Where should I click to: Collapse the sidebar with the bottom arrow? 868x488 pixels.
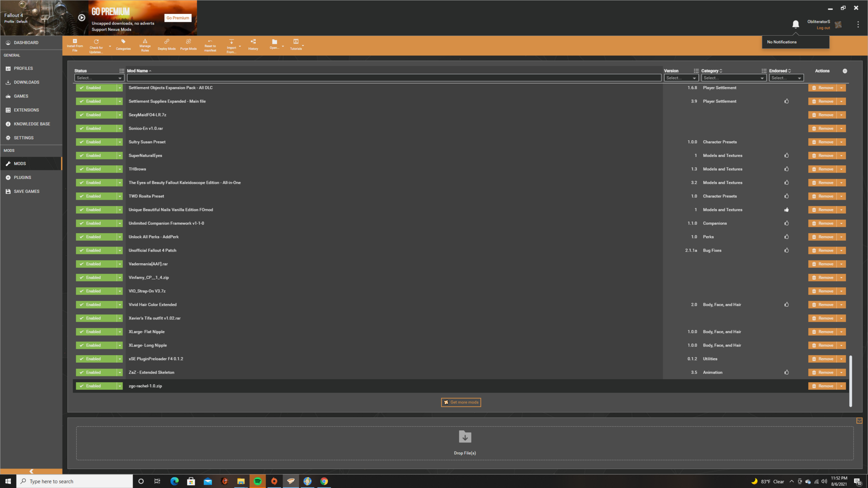tap(31, 471)
